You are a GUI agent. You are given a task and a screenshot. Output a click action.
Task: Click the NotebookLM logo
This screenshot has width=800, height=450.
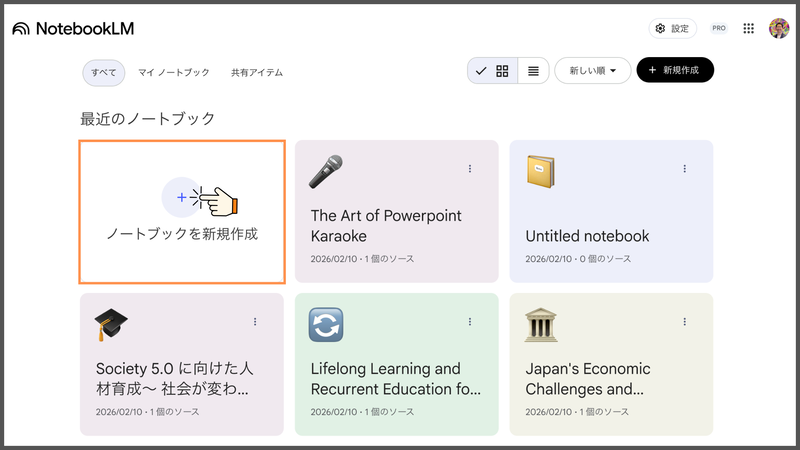click(x=73, y=29)
